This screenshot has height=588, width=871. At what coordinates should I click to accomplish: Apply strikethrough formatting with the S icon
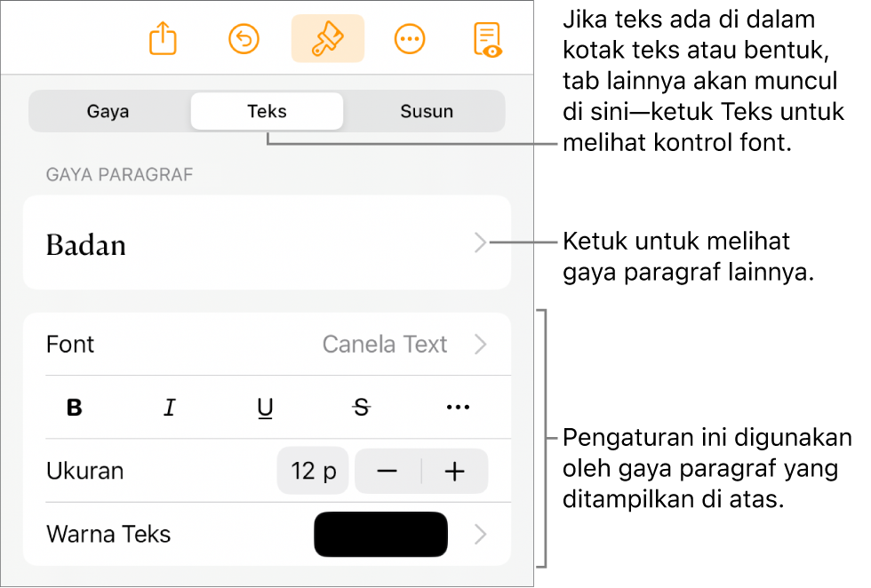(361, 407)
